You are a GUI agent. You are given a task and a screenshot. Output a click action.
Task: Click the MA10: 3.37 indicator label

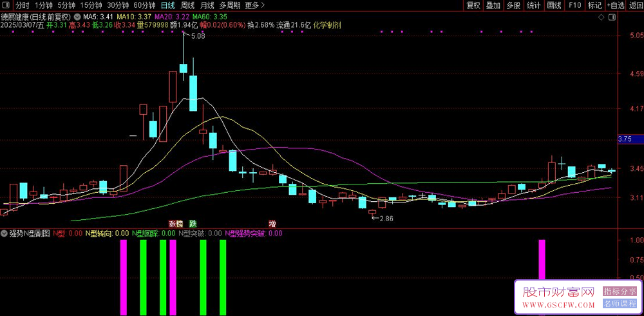[135, 17]
